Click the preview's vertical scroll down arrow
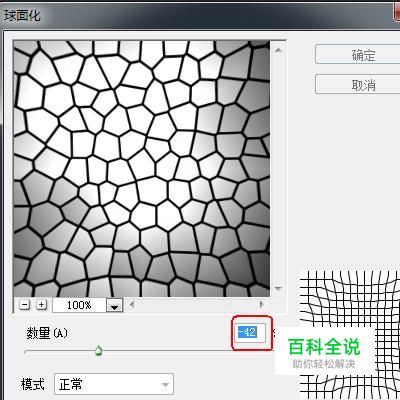The image size is (400, 400). click(278, 289)
